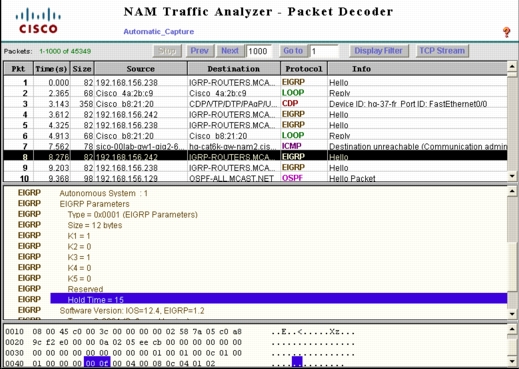Image resolution: width=519 pixels, height=369 pixels.
Task: Click hex dump row 0020
Action: pyautogui.click(x=180, y=342)
